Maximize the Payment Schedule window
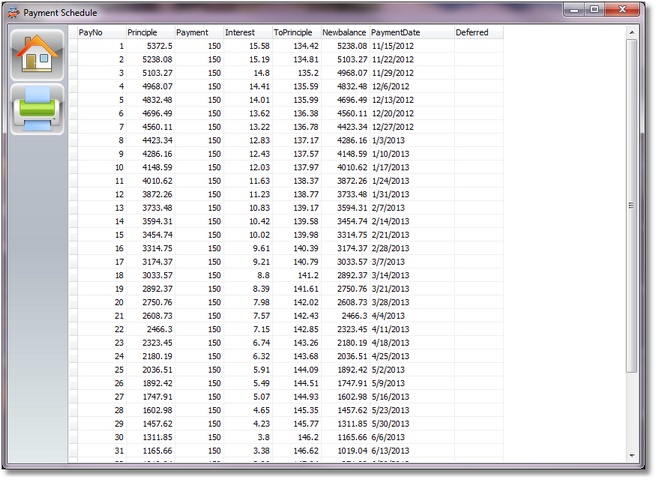656x480 pixels. [595, 9]
